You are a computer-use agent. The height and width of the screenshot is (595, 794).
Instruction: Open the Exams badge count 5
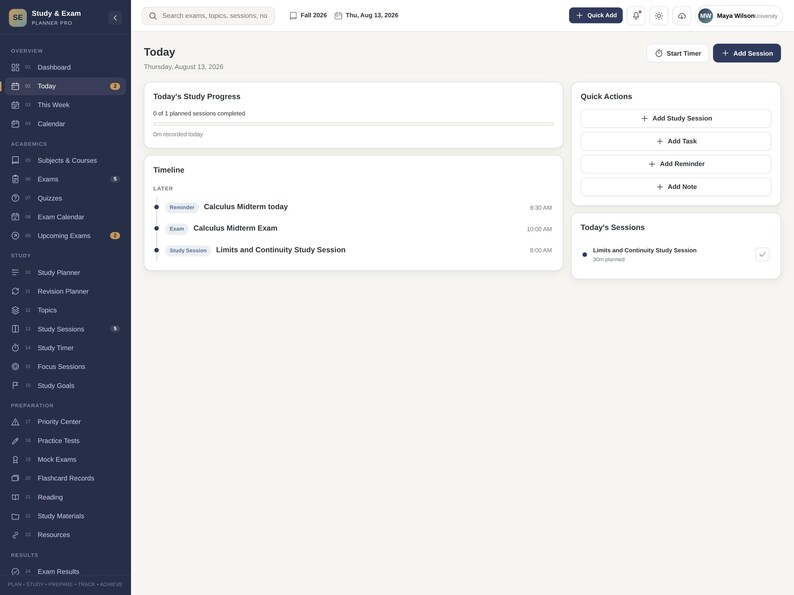(115, 179)
